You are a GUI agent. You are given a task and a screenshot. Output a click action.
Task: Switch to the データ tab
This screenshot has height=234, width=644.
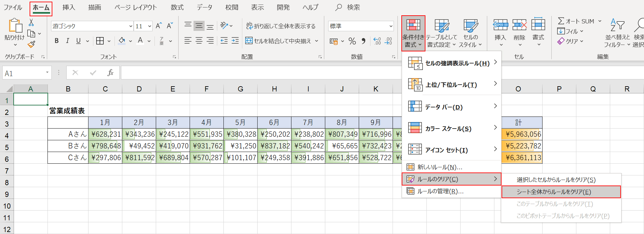tap(205, 7)
